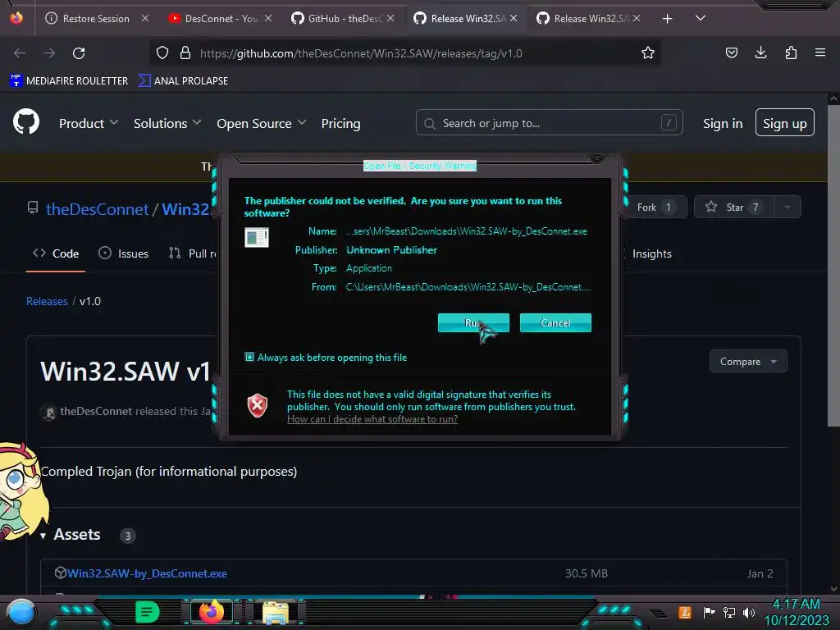Screen dimensions: 840x630
Task: Open the Insights tab
Action: [651, 253]
